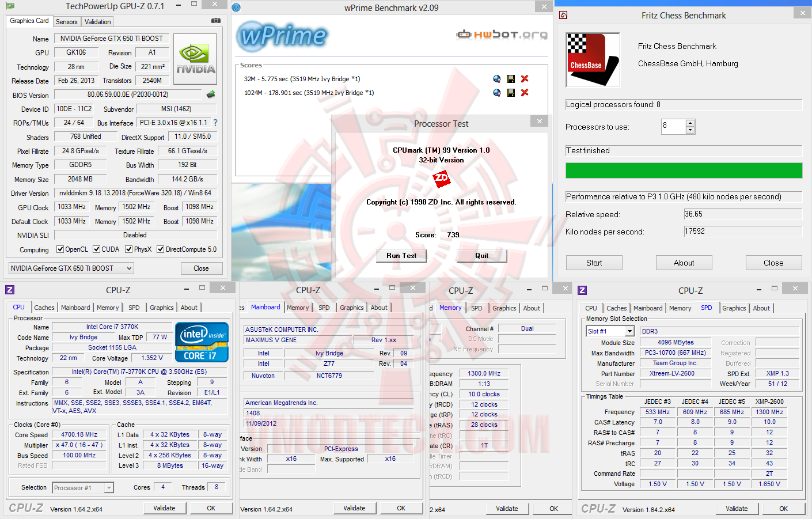Open the GPU selection dropdown in GPU-Z
The width and height of the screenshot is (812, 519).
point(71,268)
